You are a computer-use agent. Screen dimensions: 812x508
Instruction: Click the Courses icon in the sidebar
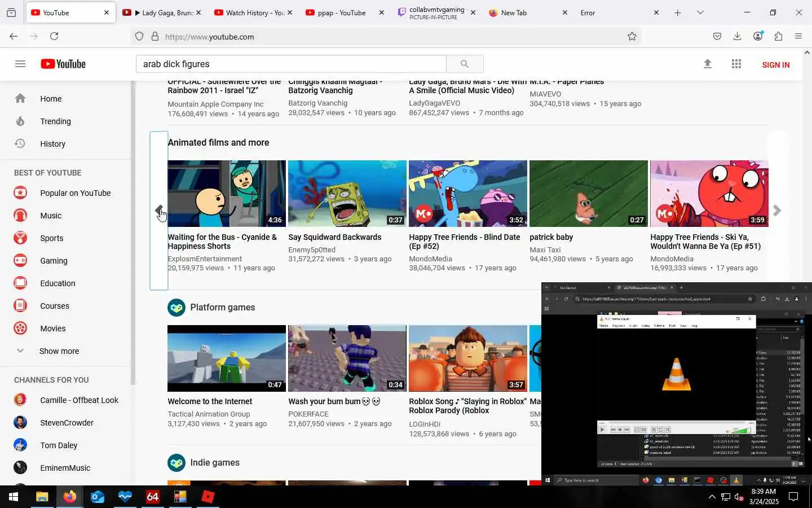[20, 306]
